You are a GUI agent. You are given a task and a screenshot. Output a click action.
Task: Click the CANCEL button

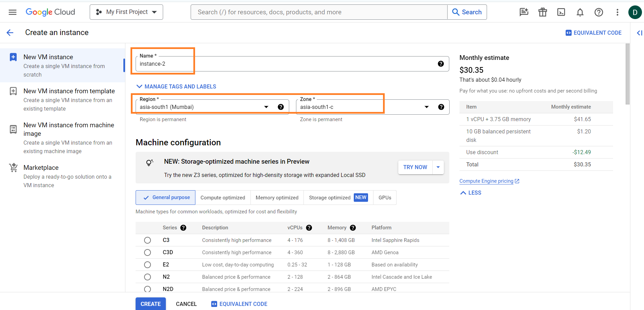186,304
